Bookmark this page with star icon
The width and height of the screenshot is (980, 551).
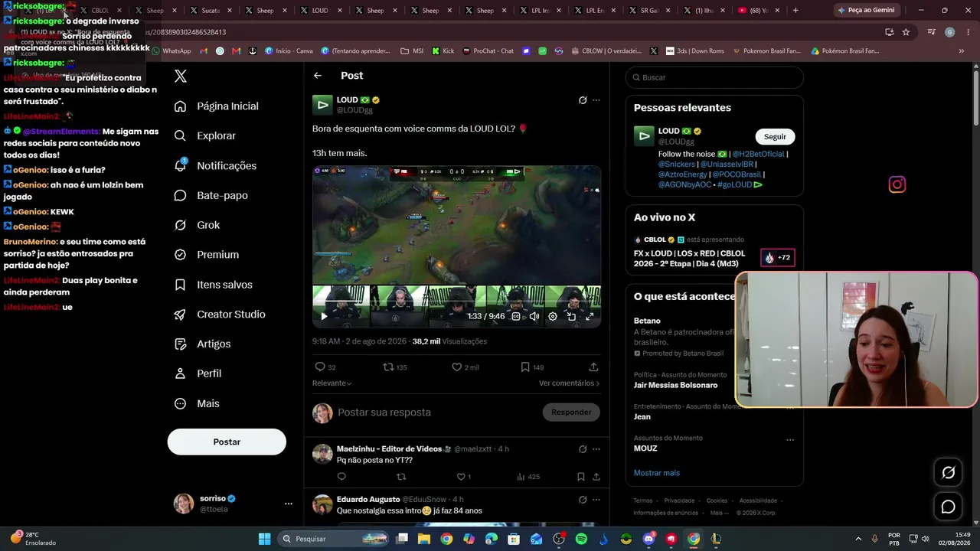pos(906,32)
